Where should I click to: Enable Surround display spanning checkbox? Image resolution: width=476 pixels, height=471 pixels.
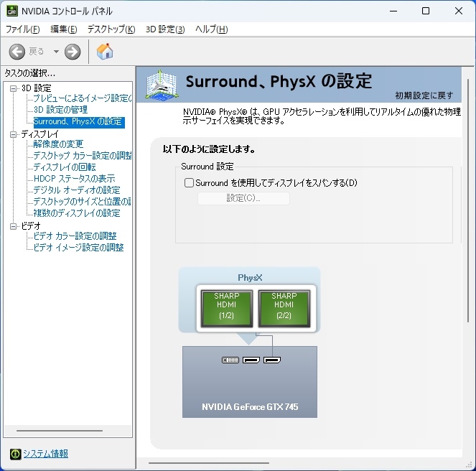coord(189,183)
